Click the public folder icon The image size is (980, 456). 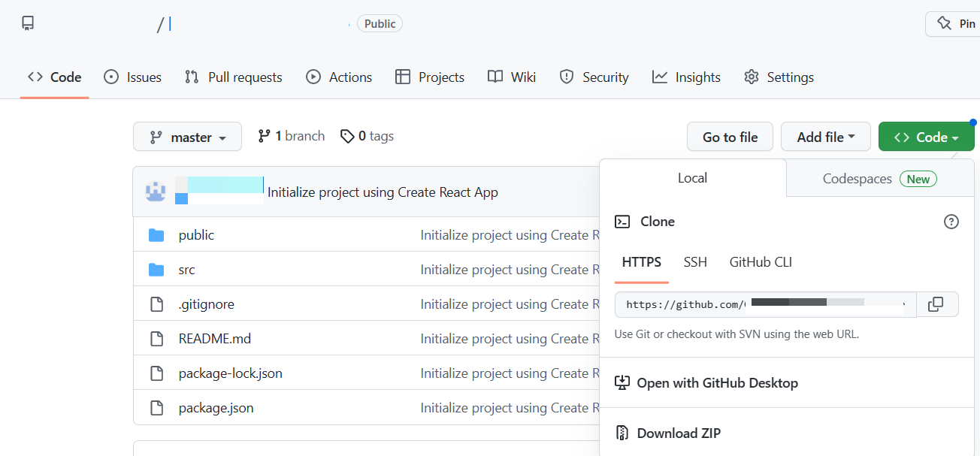(156, 235)
